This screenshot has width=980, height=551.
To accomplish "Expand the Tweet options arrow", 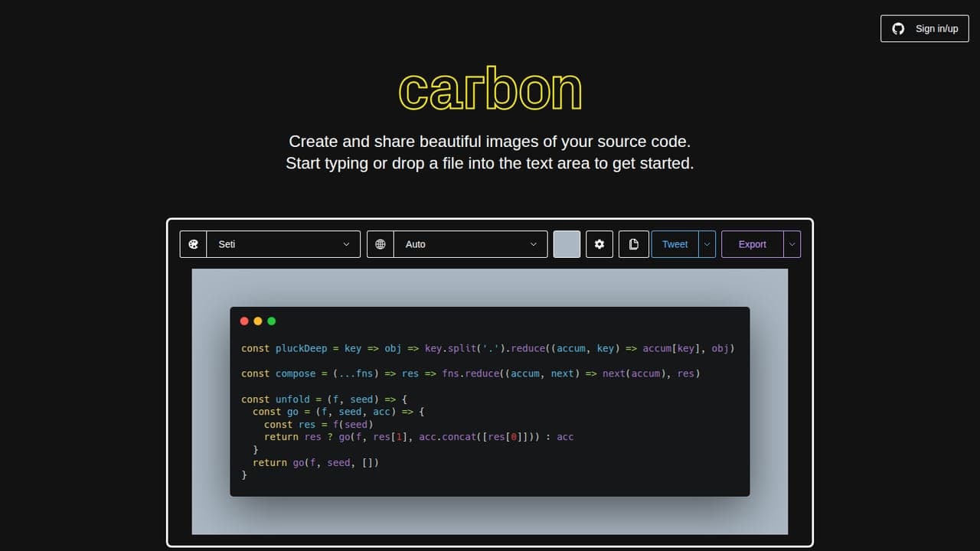I will 707,244.
